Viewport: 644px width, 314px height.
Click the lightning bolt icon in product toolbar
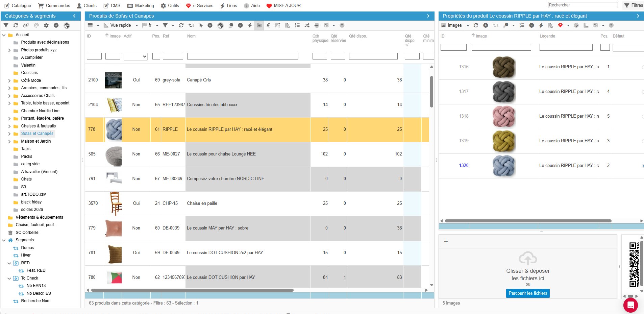[250, 25]
